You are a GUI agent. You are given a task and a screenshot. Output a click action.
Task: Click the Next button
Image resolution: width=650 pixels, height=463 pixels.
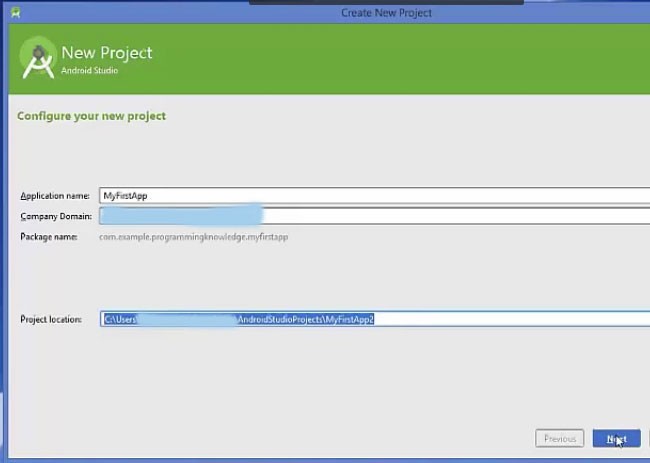pos(616,439)
